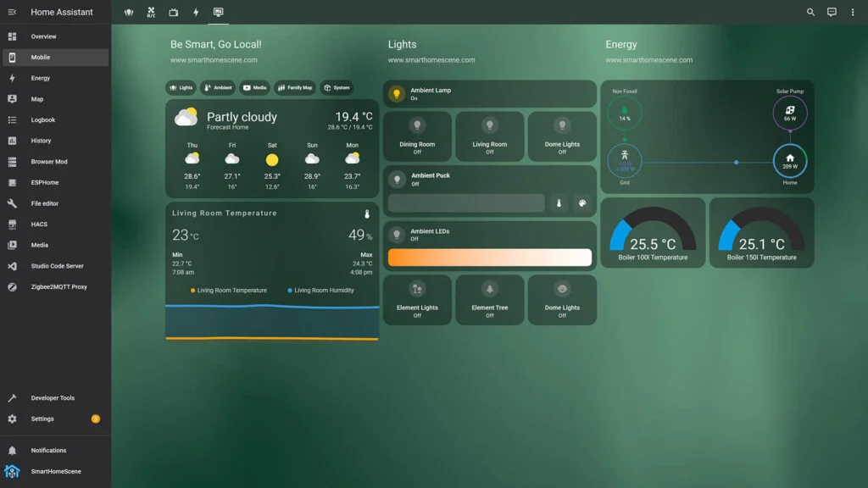868x488 pixels.
Task: Open the three-dot overflow menu
Action: coord(853,13)
